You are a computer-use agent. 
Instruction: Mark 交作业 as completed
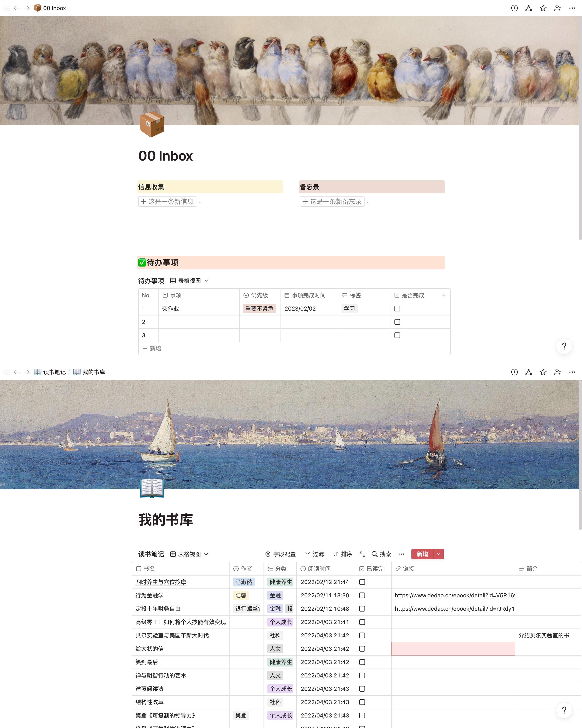click(x=397, y=309)
